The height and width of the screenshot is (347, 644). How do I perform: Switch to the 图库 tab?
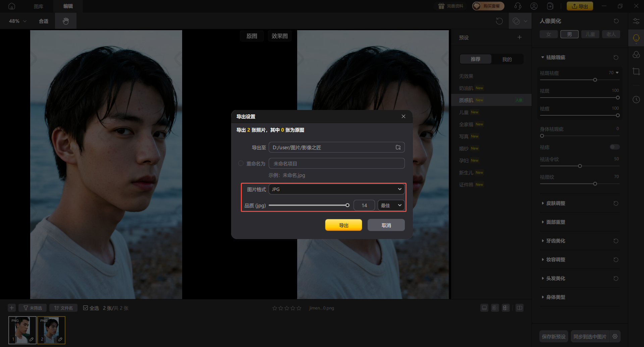(39, 6)
